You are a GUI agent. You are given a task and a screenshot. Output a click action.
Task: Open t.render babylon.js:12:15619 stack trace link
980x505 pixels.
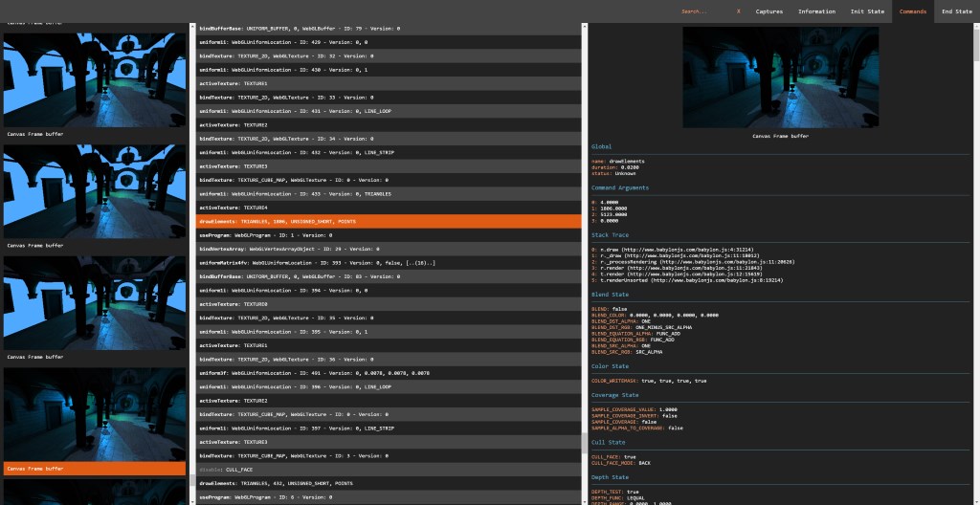click(x=677, y=274)
